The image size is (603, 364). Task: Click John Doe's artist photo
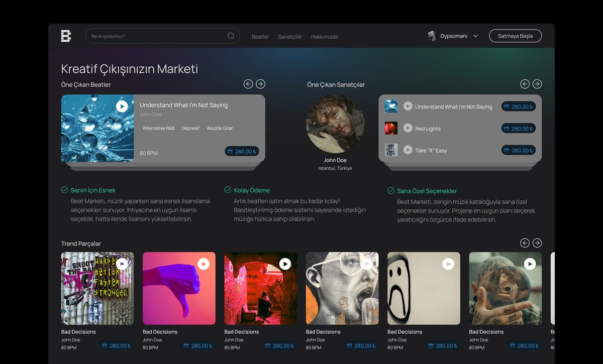[335, 124]
